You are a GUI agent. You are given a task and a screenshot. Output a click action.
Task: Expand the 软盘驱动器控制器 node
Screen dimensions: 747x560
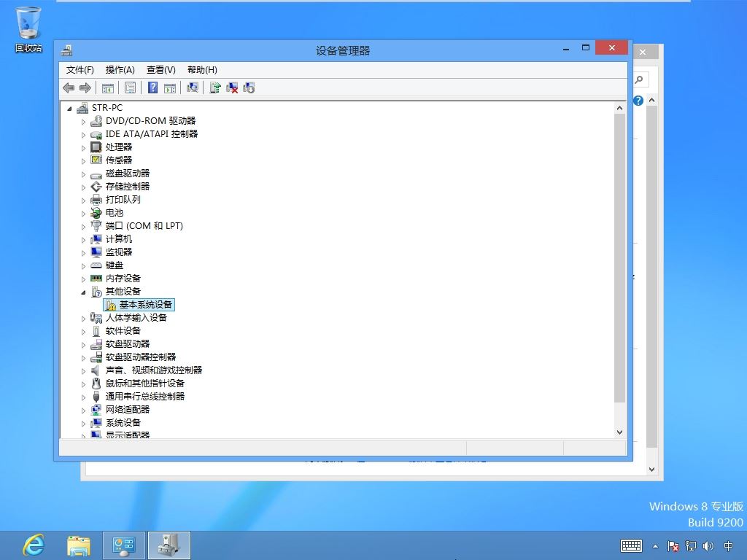[x=83, y=358]
